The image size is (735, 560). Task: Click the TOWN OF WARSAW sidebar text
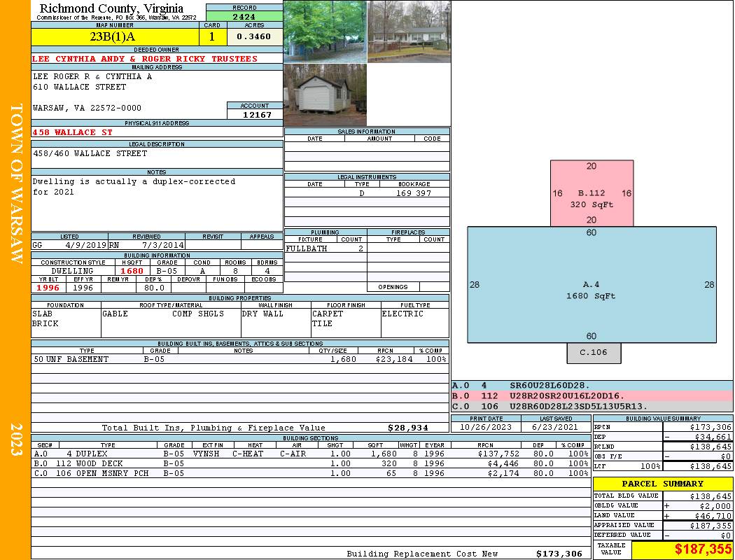pyautogui.click(x=16, y=183)
